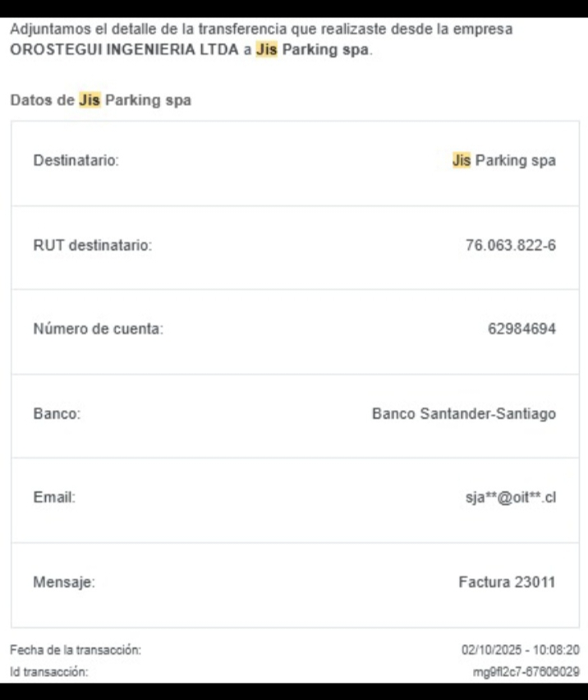Click the company name OROSTEGUI INGENIERIA LTDA
588x700 pixels.
point(124,48)
